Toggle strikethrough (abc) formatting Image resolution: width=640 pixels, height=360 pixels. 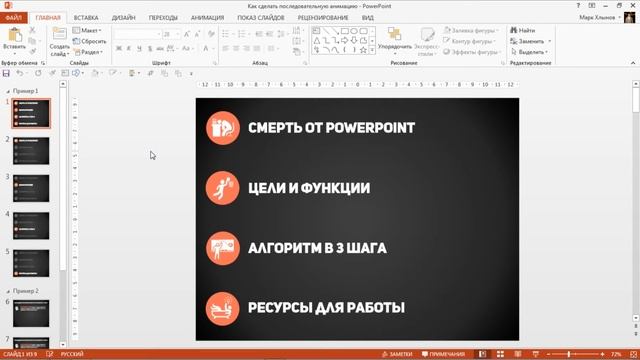point(160,49)
